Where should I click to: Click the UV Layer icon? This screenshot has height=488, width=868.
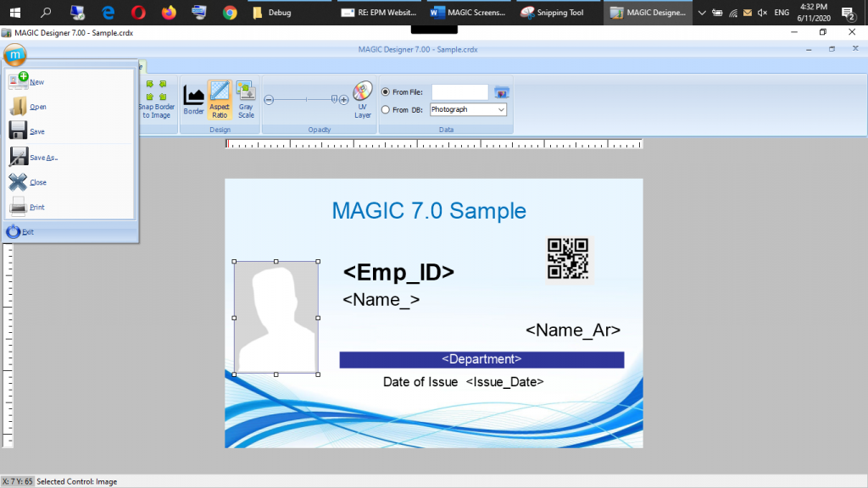362,95
